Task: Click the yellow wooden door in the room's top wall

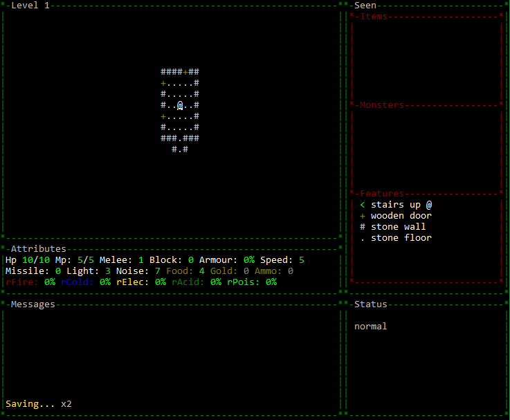Action: [x=185, y=72]
